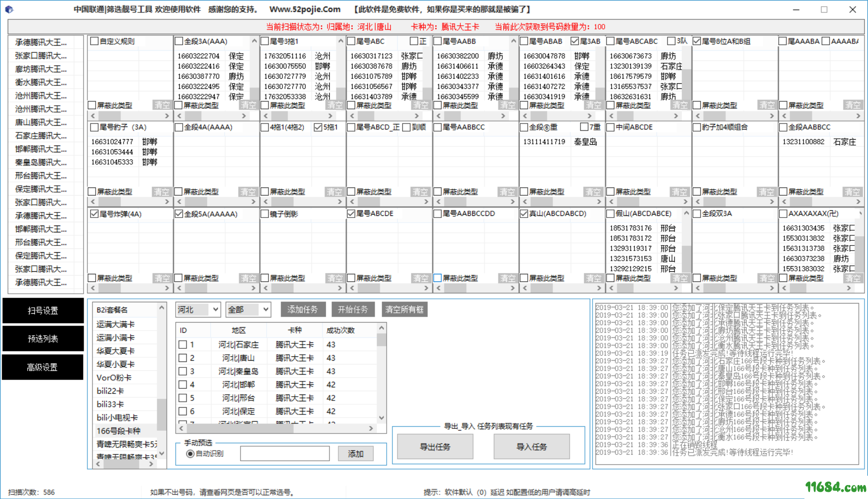868x499 pixels.
Task: Select number 16603222704 保定
Action: (x=211, y=56)
